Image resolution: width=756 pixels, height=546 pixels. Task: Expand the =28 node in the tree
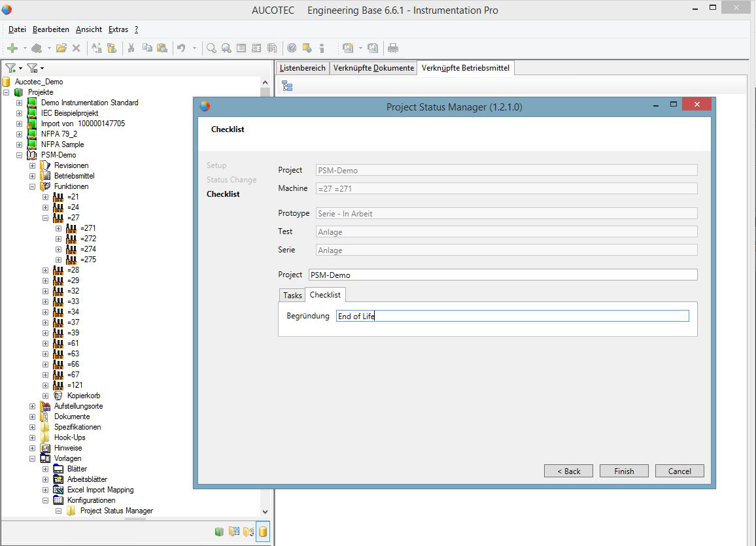44,270
